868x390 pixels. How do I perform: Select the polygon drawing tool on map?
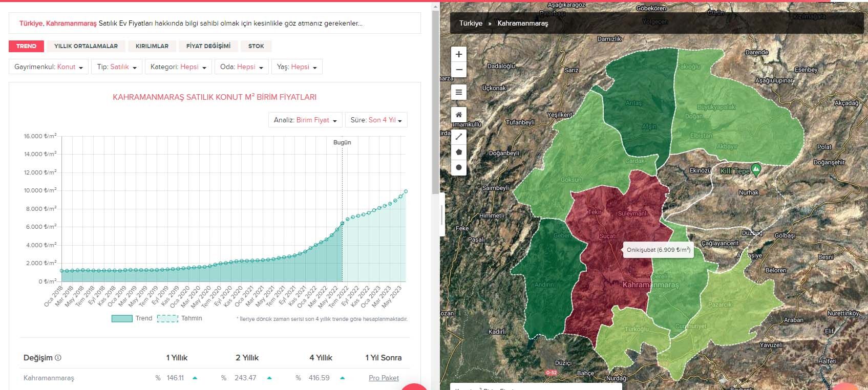click(458, 152)
